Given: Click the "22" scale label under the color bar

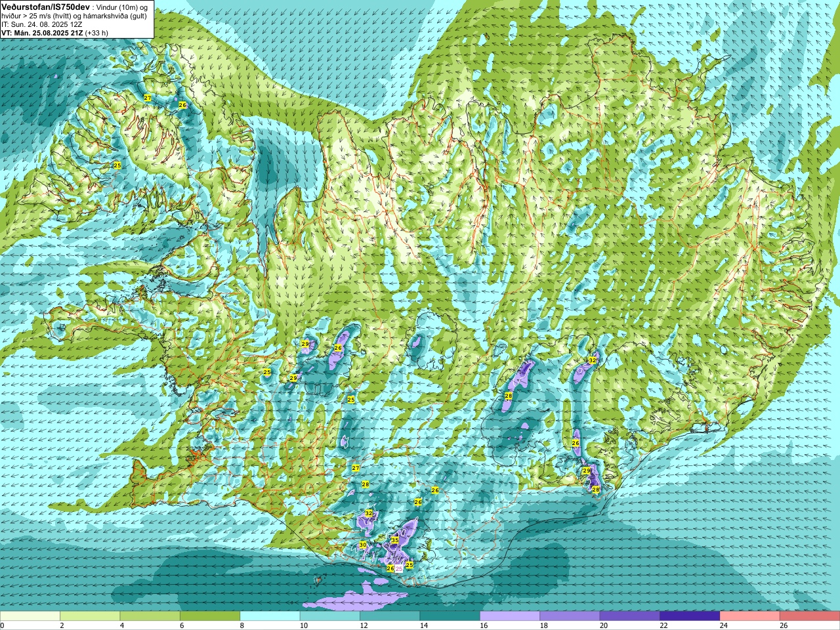Looking at the screenshot, I should [x=663, y=626].
